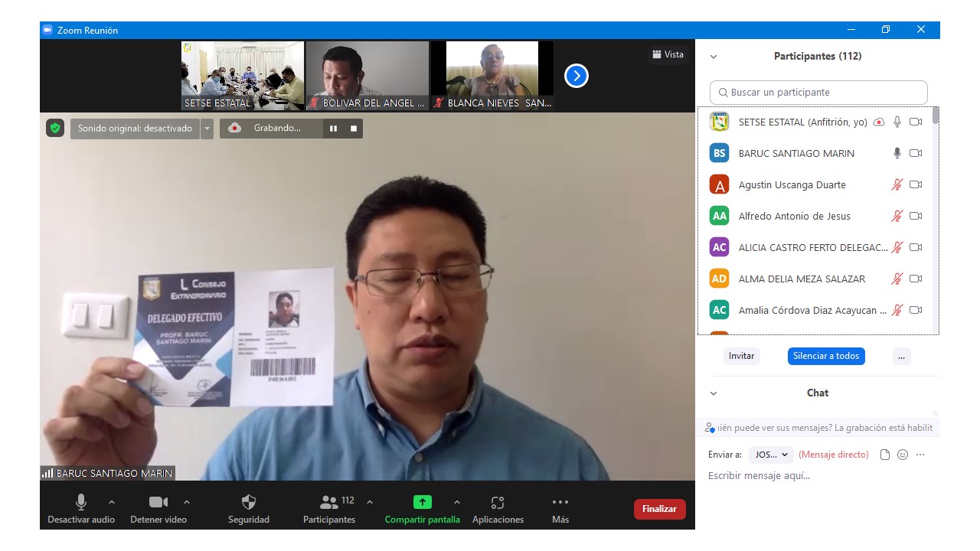
Task: Click the Invitar button
Action: (741, 356)
